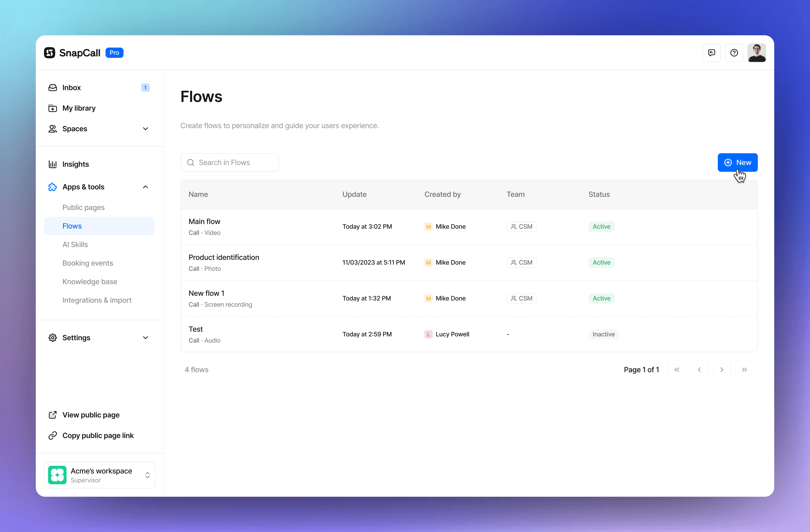Go to next page arrow

pyautogui.click(x=722, y=370)
